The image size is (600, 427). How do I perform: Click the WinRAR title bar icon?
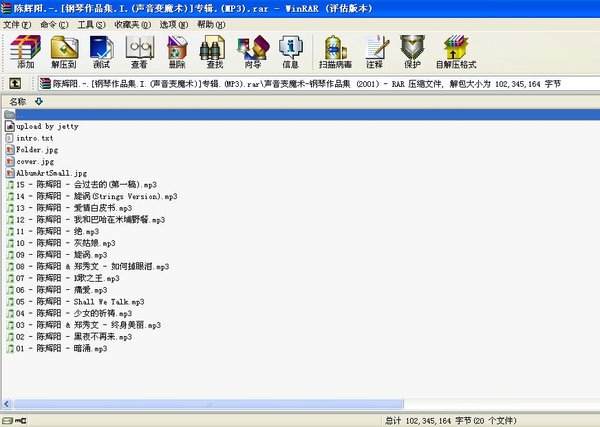[6, 8]
